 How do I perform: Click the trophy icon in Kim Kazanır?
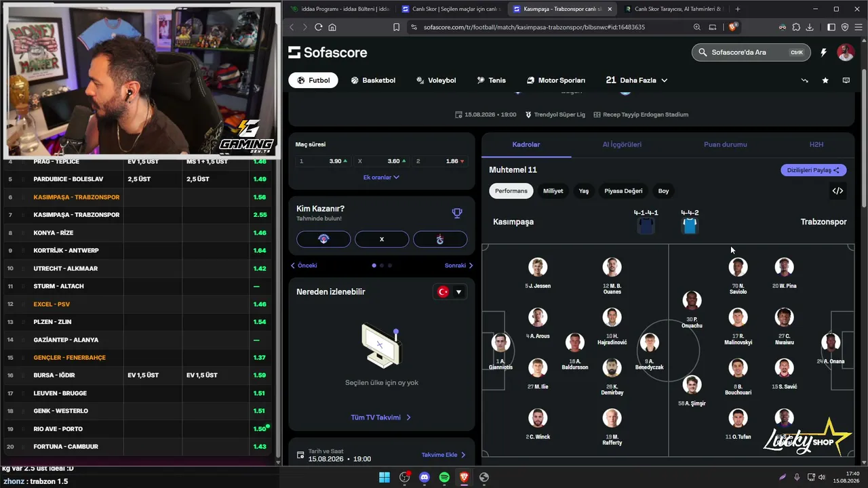(457, 213)
